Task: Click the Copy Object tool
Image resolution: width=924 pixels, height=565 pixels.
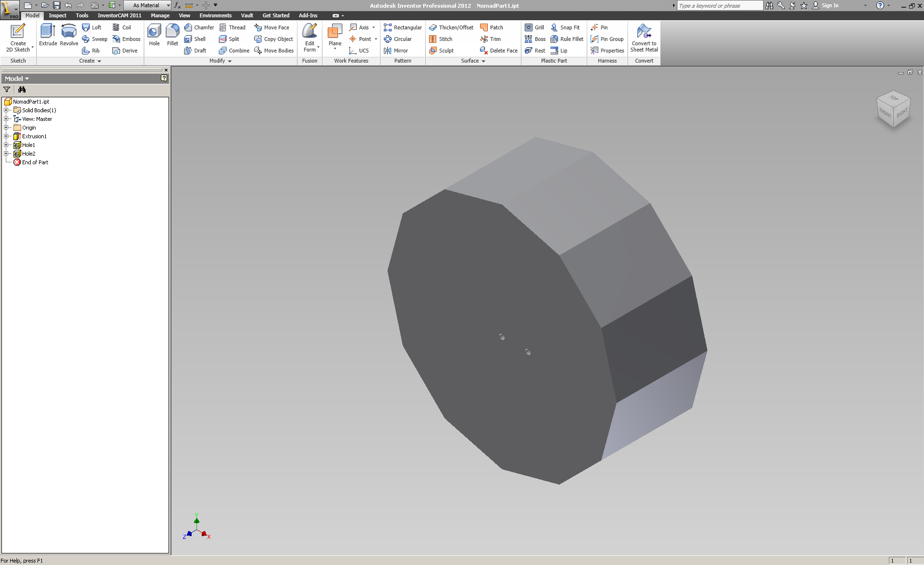Action: 273,39
